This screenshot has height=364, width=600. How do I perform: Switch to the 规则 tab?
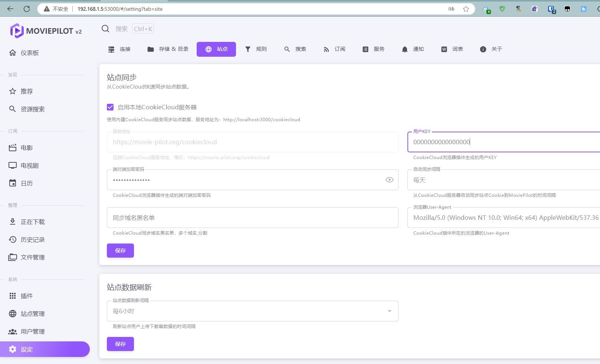click(256, 49)
